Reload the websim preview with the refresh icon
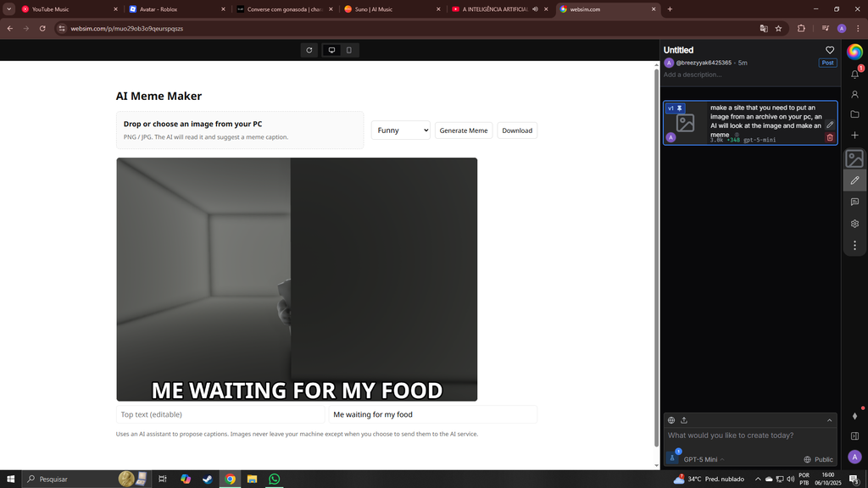Image resolution: width=868 pixels, height=488 pixels. [309, 50]
